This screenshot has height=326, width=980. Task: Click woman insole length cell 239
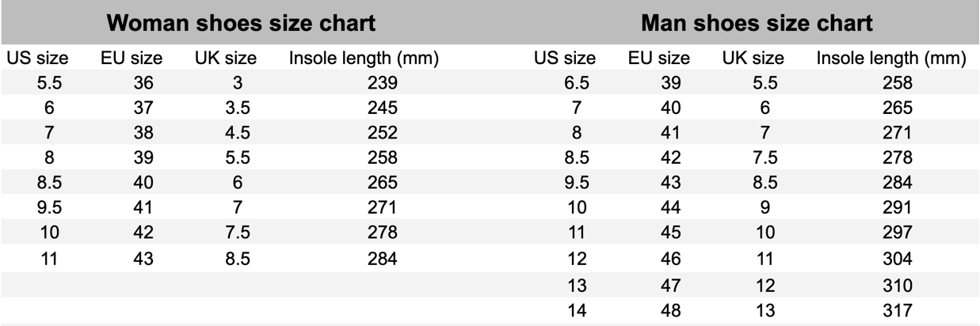383,83
